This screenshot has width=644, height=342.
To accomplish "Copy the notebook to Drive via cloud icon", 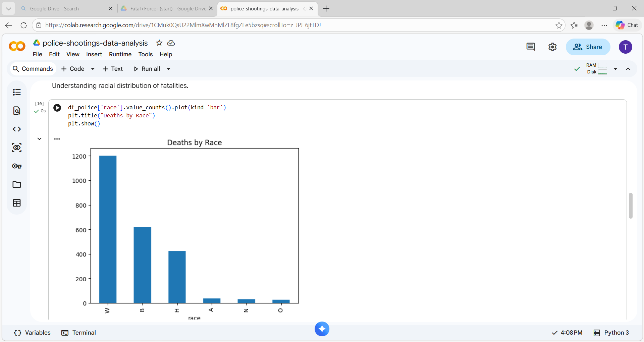I will (x=171, y=43).
